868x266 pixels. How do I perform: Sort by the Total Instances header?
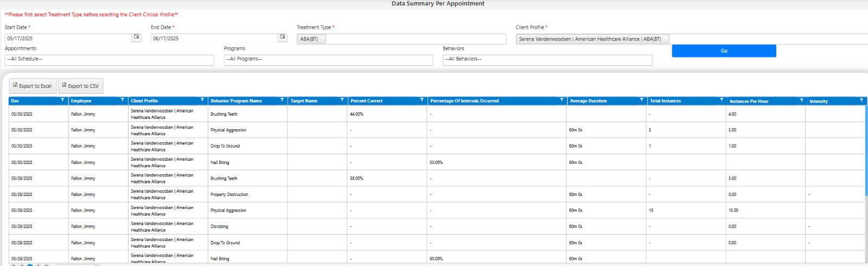pos(666,101)
